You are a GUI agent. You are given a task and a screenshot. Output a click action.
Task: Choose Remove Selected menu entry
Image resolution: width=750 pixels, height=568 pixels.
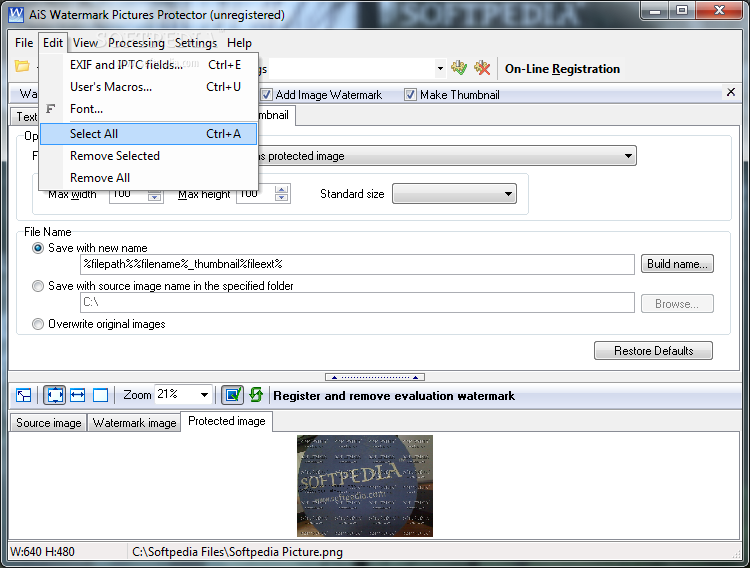(149, 156)
